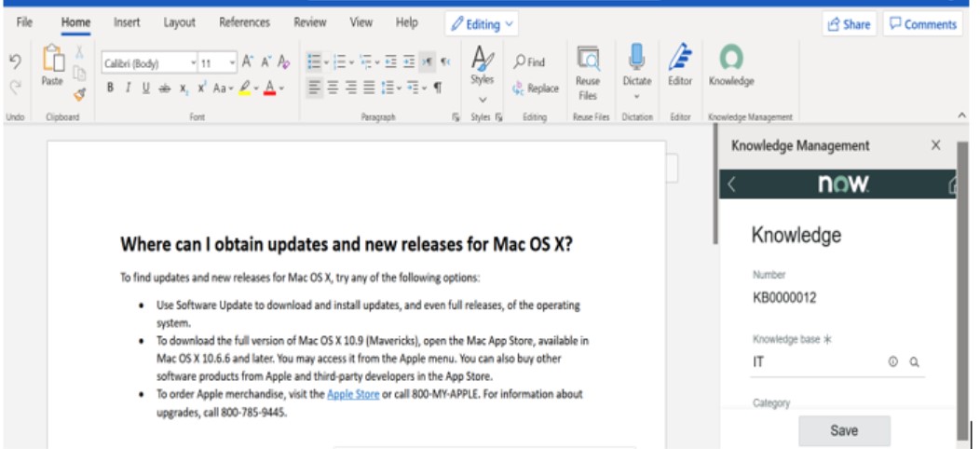This screenshot has height=449, width=980.
Task: Open the References tab
Action: click(244, 22)
